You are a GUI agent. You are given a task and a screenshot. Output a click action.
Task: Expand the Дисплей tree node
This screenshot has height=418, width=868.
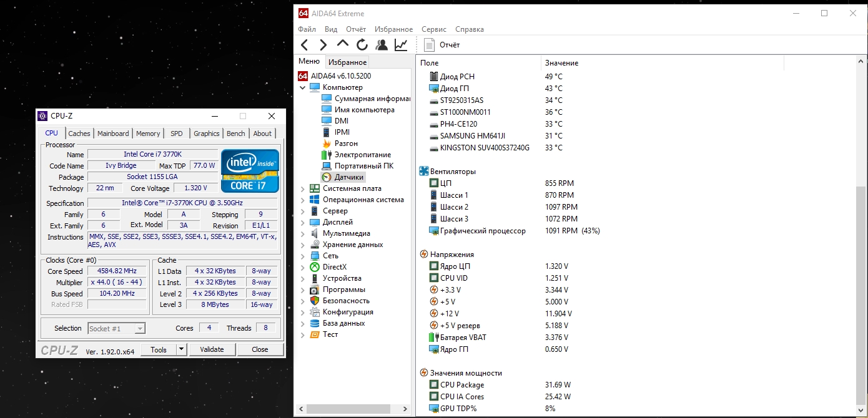point(303,222)
